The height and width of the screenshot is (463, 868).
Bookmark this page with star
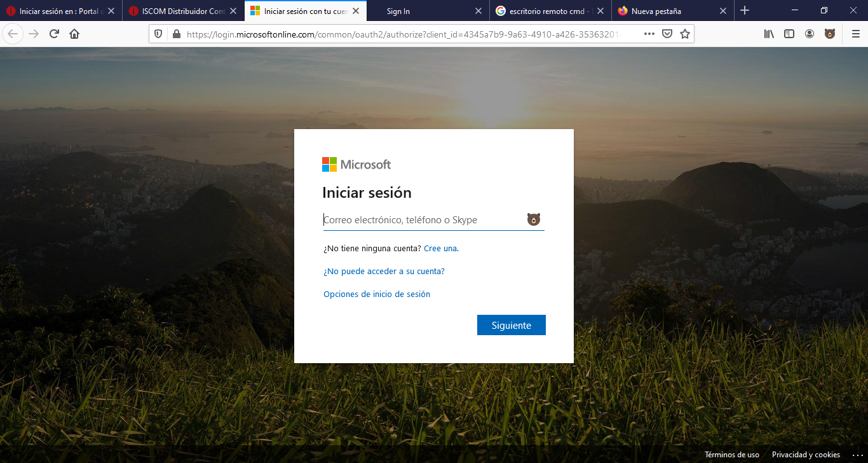[685, 34]
